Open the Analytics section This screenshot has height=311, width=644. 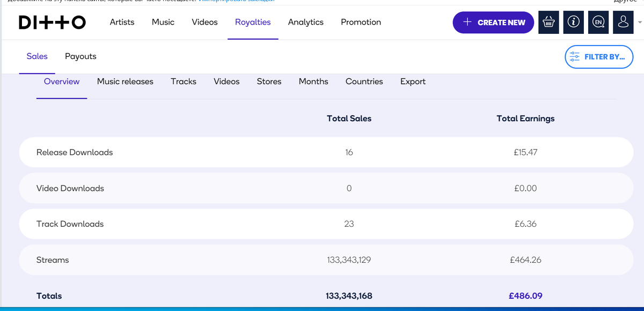click(x=305, y=23)
